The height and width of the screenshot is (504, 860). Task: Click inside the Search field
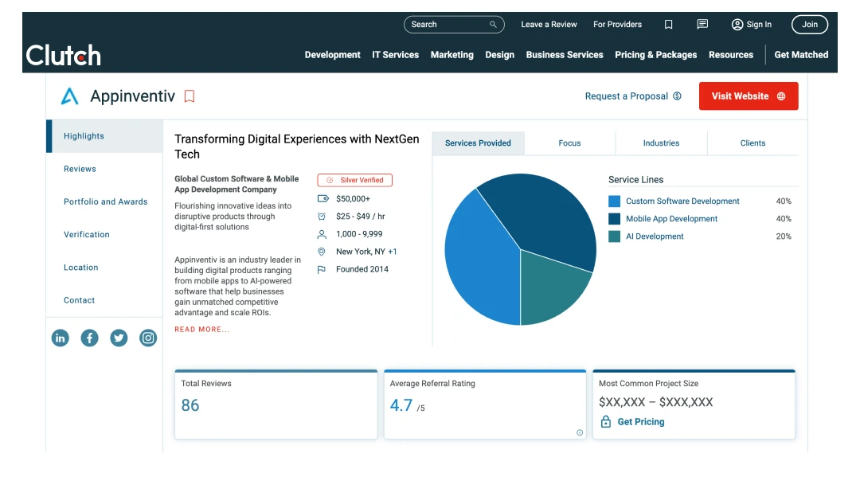[x=448, y=25]
